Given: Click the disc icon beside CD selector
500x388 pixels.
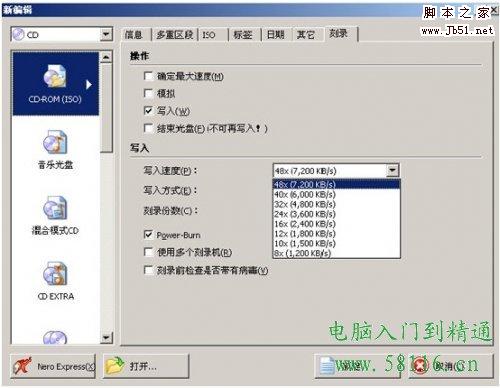Looking at the screenshot, I should pos(18,34).
